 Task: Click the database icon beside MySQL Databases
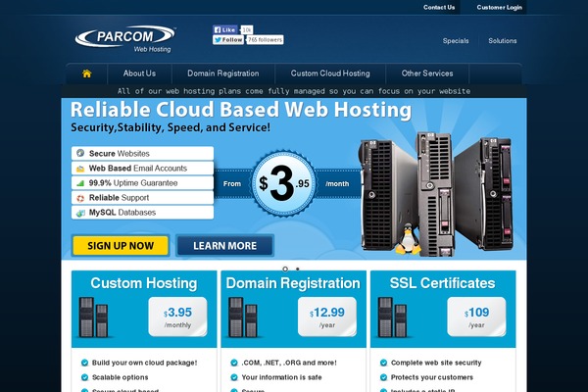coord(80,213)
